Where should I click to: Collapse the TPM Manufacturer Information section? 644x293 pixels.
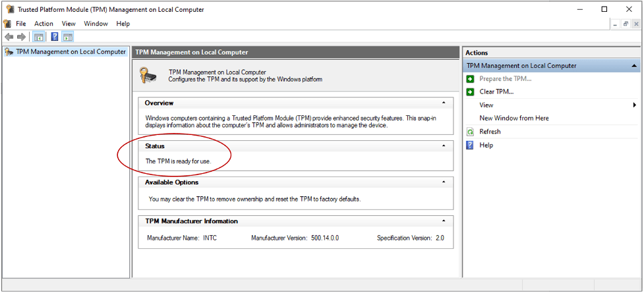tap(444, 221)
